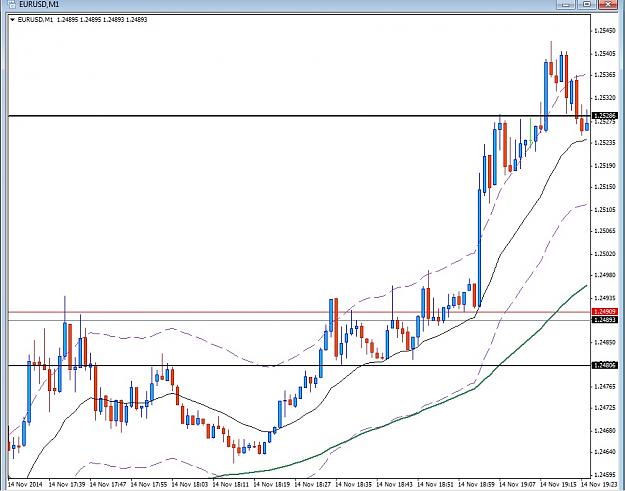
Task: Click the 1.24850 value on the price scale
Action: click(x=605, y=342)
